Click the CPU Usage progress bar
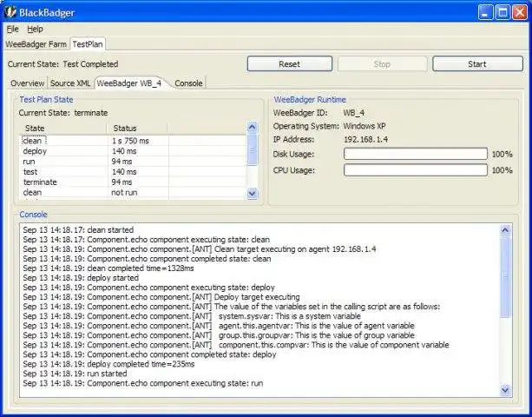Screen dimensions: 532x417 (416, 169)
